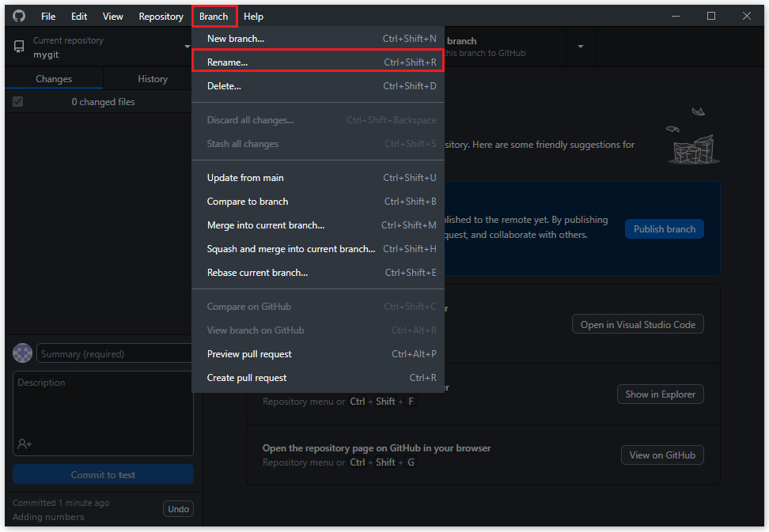The height and width of the screenshot is (532, 769).
Task: Click the current repository icon
Action: tap(19, 47)
